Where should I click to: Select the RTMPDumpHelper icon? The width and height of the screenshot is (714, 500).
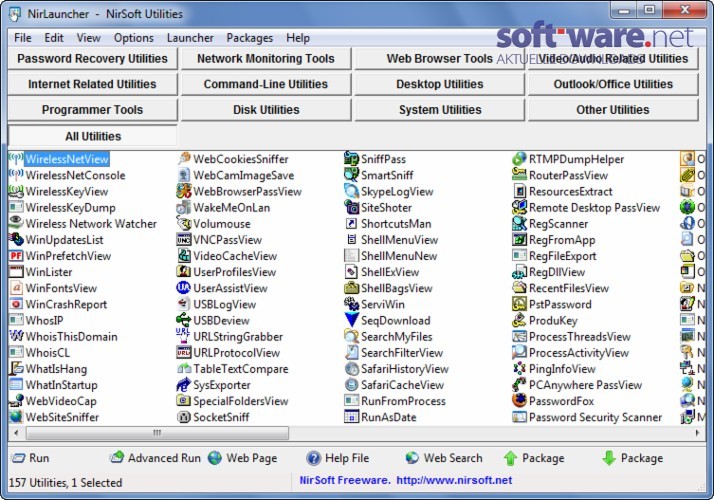click(x=519, y=159)
